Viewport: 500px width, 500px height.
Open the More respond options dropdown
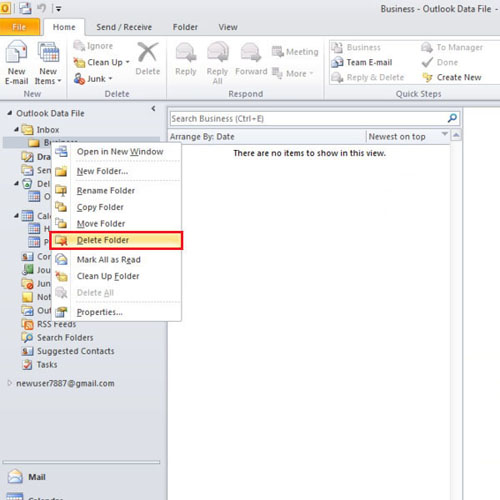click(x=293, y=73)
